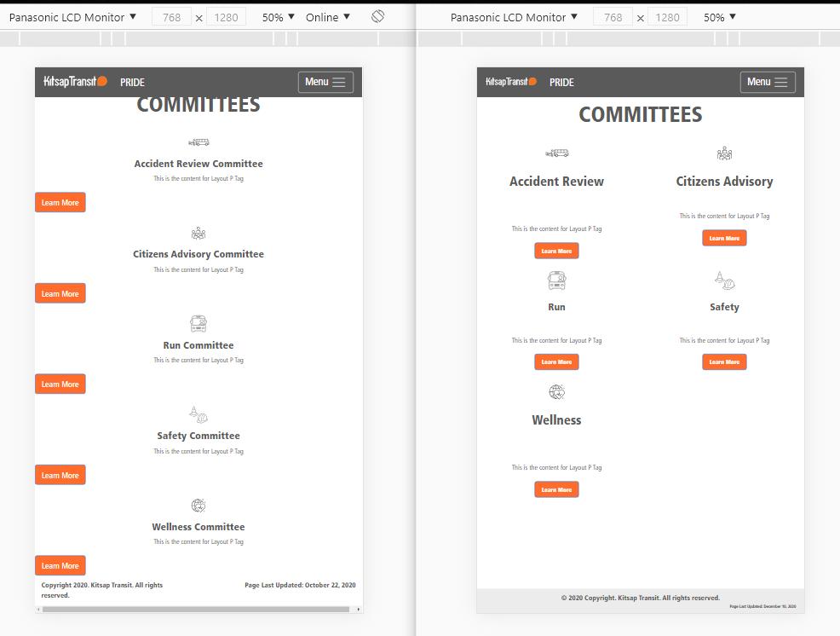Click the Citizens Advisory Committee people icon, left pane

pos(198,233)
